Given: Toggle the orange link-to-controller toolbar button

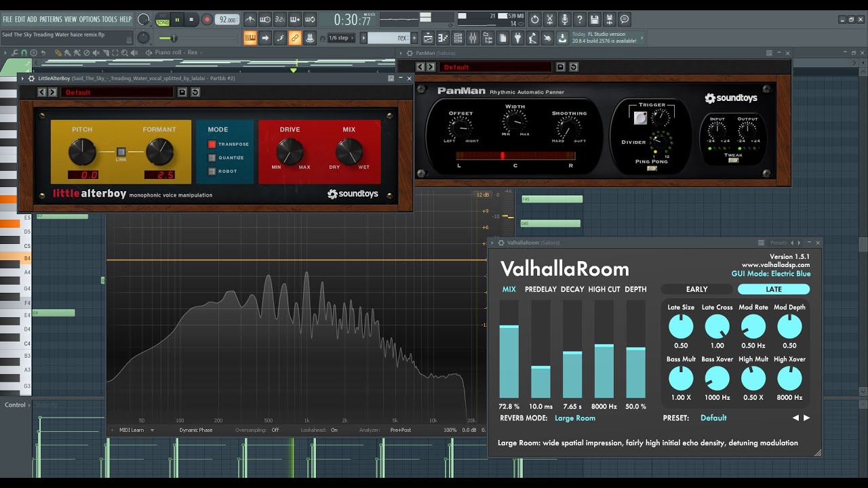Looking at the screenshot, I should click(x=294, y=38).
